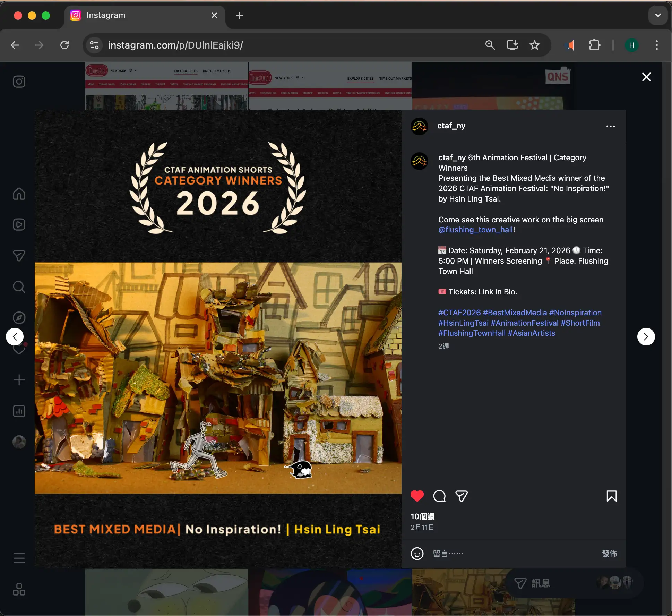Open the @flushing_town_hall mention link

click(x=475, y=230)
